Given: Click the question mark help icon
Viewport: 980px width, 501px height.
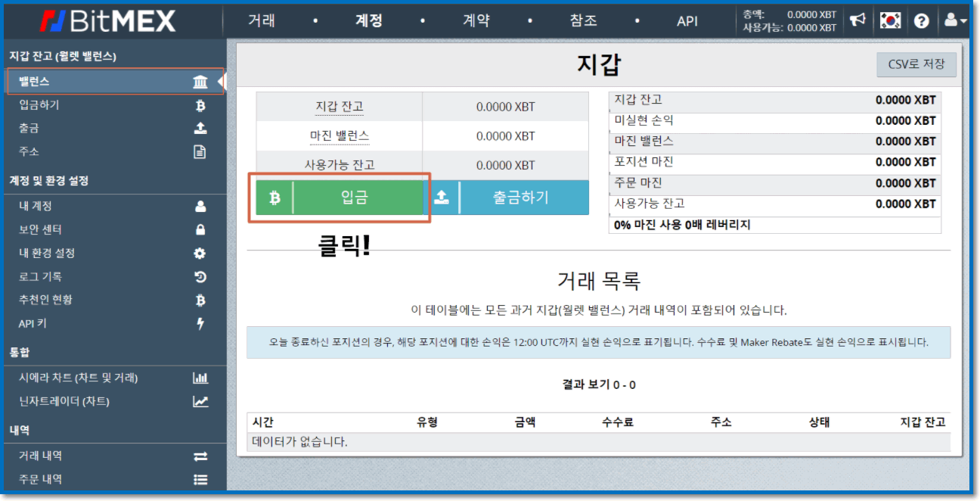Looking at the screenshot, I should (922, 20).
